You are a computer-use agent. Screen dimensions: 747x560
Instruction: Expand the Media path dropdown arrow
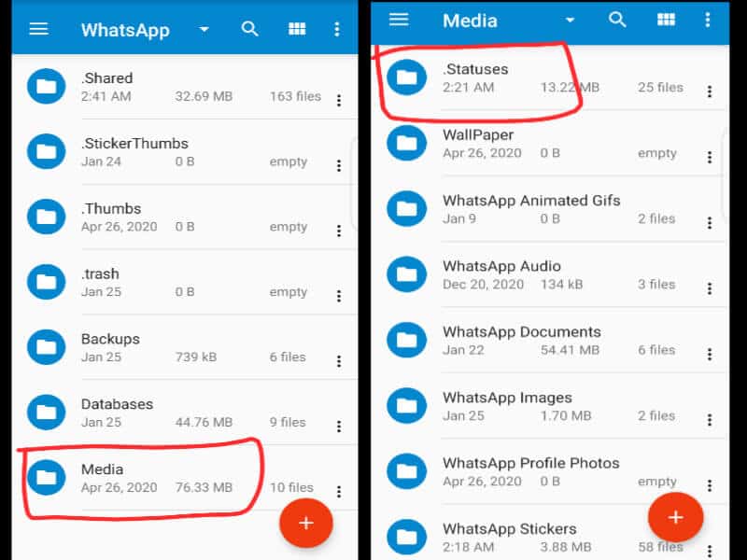tap(570, 20)
